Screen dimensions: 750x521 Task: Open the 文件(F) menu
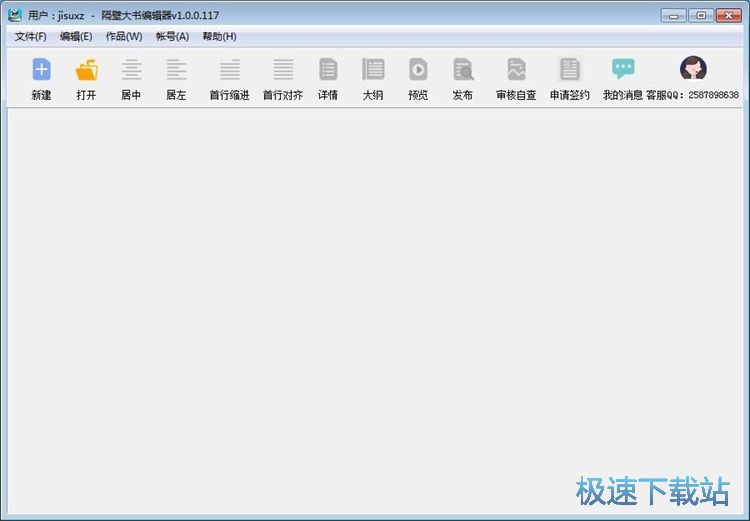click(x=31, y=36)
